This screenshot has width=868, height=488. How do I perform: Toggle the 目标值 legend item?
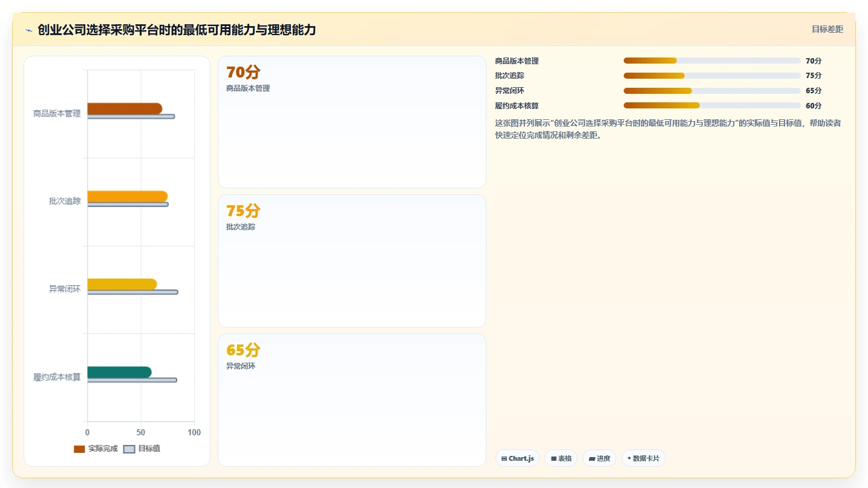(x=142, y=449)
